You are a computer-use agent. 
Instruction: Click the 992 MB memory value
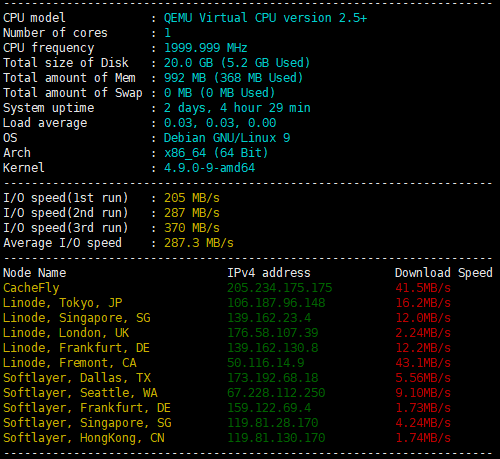(x=185, y=78)
